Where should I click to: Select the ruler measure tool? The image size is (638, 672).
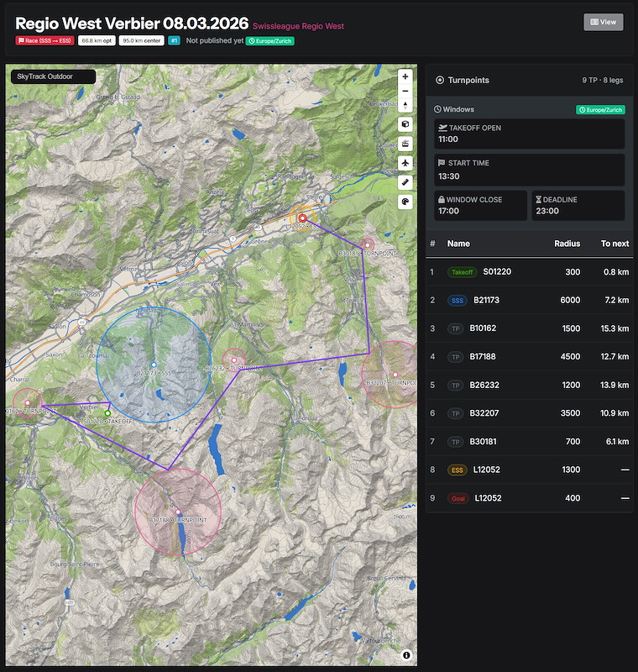pyautogui.click(x=405, y=181)
